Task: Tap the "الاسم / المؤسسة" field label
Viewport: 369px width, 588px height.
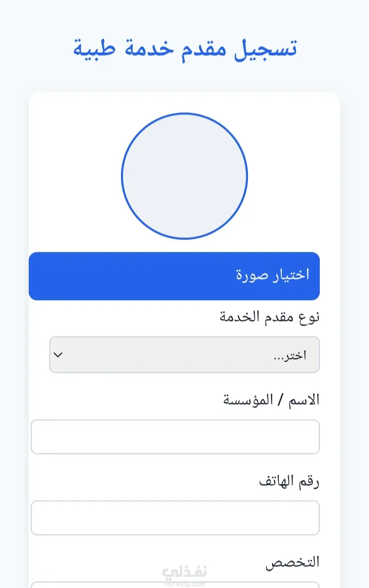Action: [x=271, y=400]
